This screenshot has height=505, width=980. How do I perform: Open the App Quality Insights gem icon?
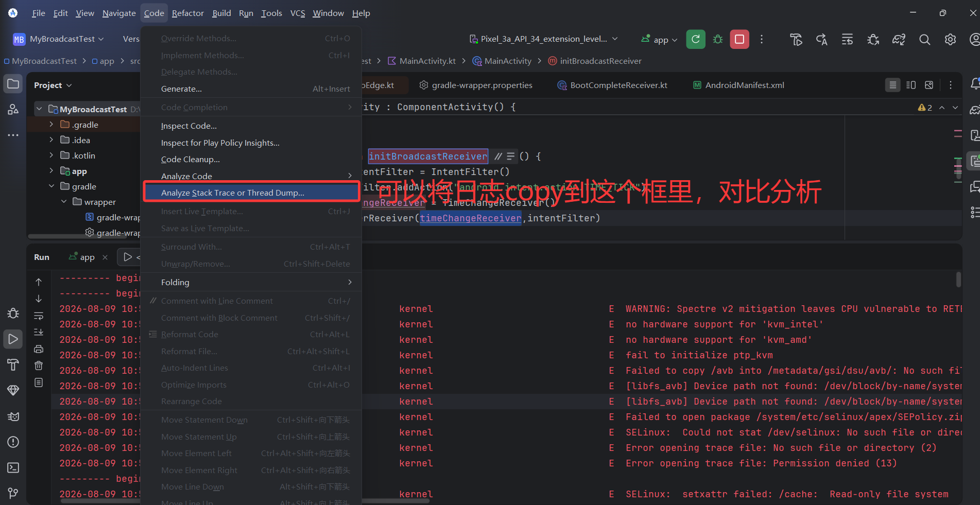pyautogui.click(x=13, y=390)
